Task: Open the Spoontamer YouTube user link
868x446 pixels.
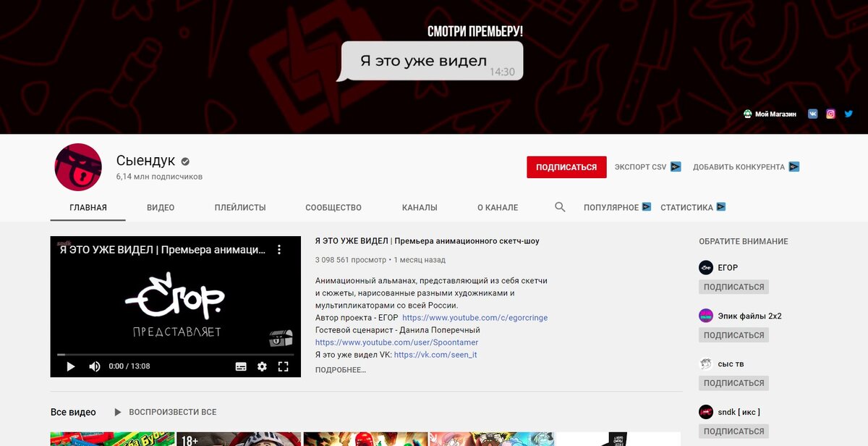Action: coord(397,342)
